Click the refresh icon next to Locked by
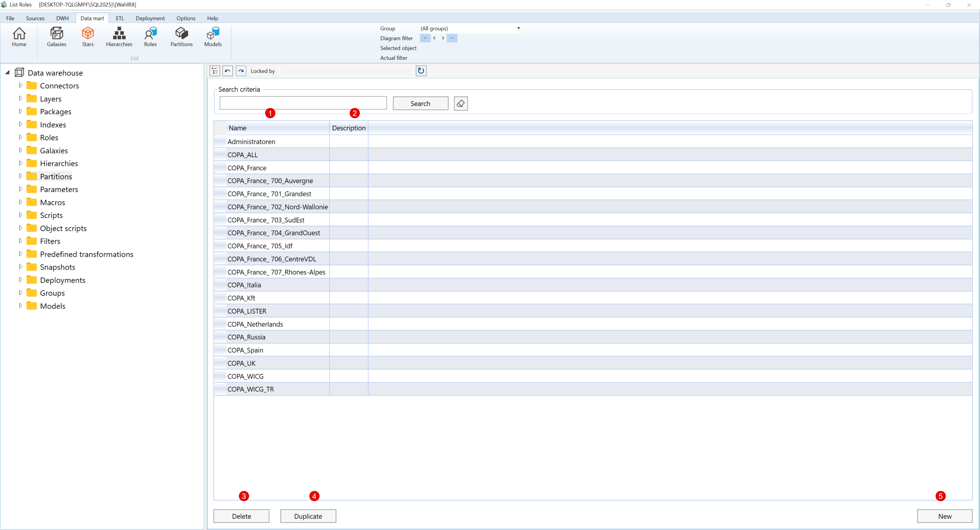 pos(421,71)
